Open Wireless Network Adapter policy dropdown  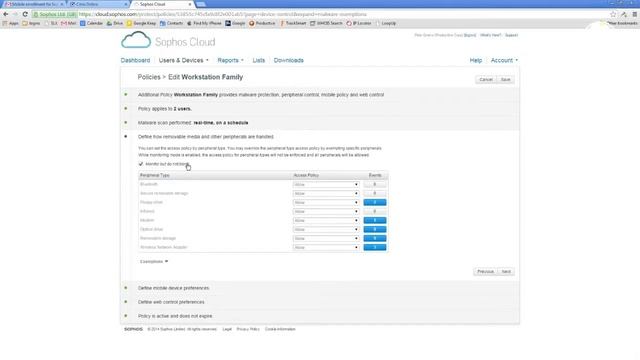click(326, 247)
